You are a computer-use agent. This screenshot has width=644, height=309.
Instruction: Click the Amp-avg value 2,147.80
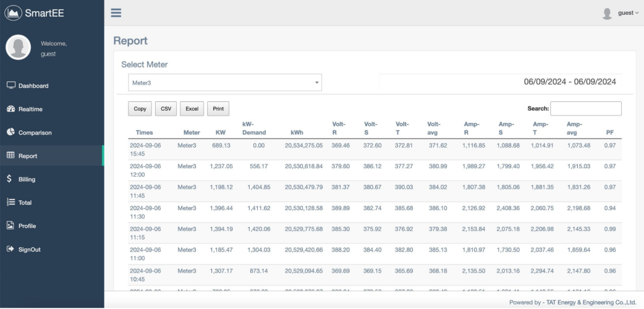[578, 271]
